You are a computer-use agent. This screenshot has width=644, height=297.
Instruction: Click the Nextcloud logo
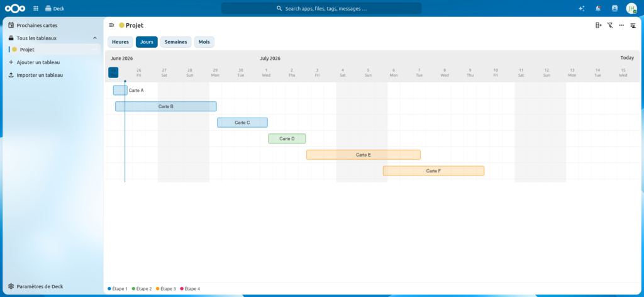click(15, 8)
